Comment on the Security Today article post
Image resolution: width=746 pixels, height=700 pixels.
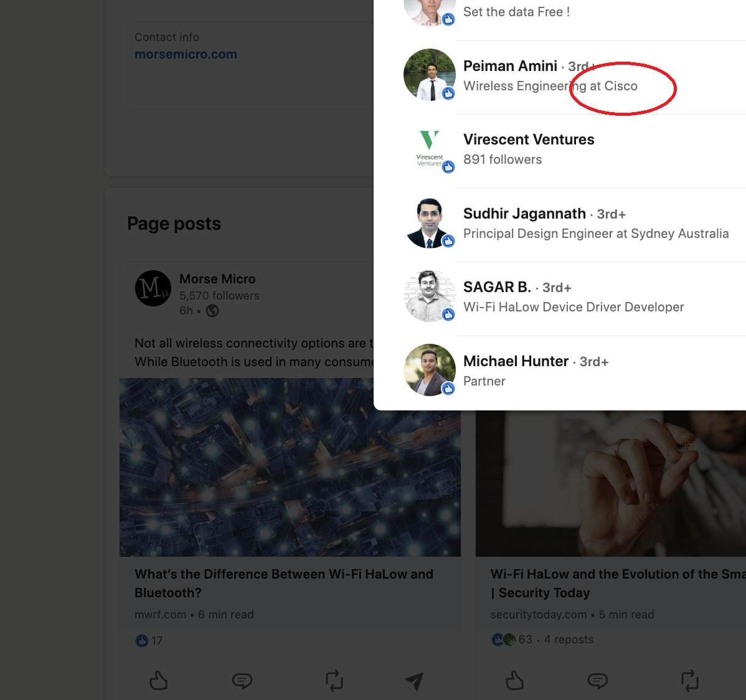coord(598,681)
